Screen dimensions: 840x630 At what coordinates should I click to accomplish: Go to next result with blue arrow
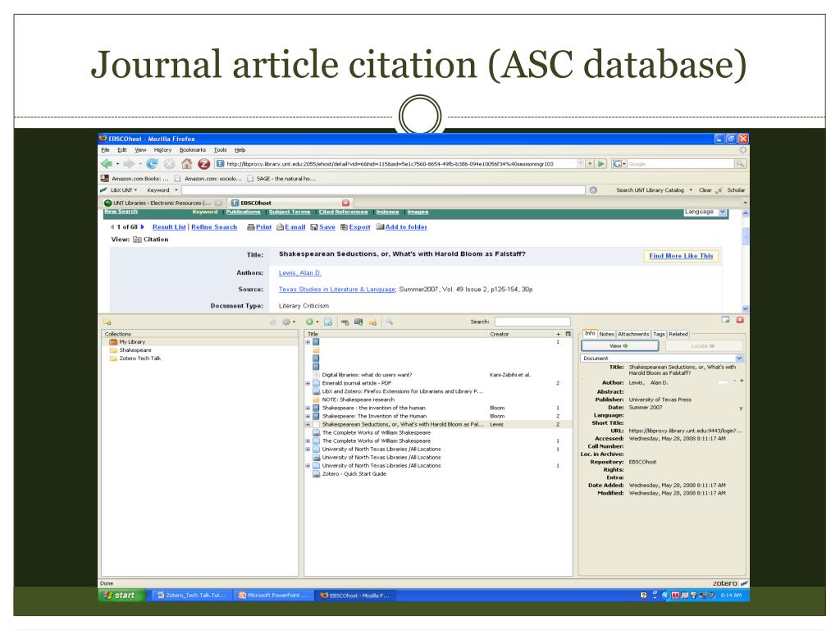tap(143, 227)
